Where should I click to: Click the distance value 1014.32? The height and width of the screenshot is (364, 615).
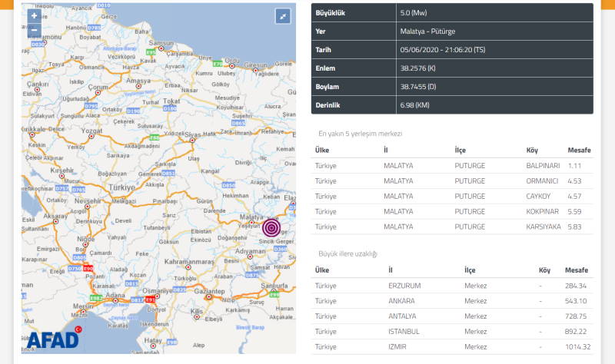pyautogui.click(x=578, y=347)
